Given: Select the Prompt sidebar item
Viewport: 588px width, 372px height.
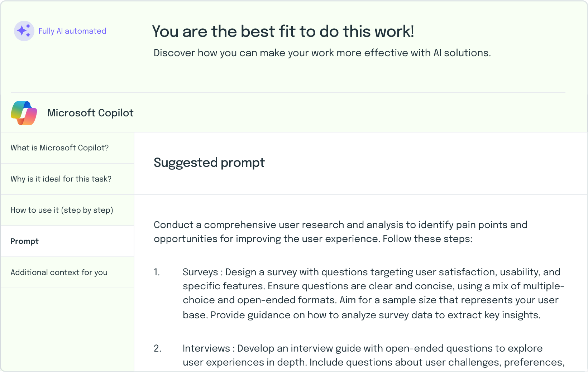Looking at the screenshot, I should point(67,241).
